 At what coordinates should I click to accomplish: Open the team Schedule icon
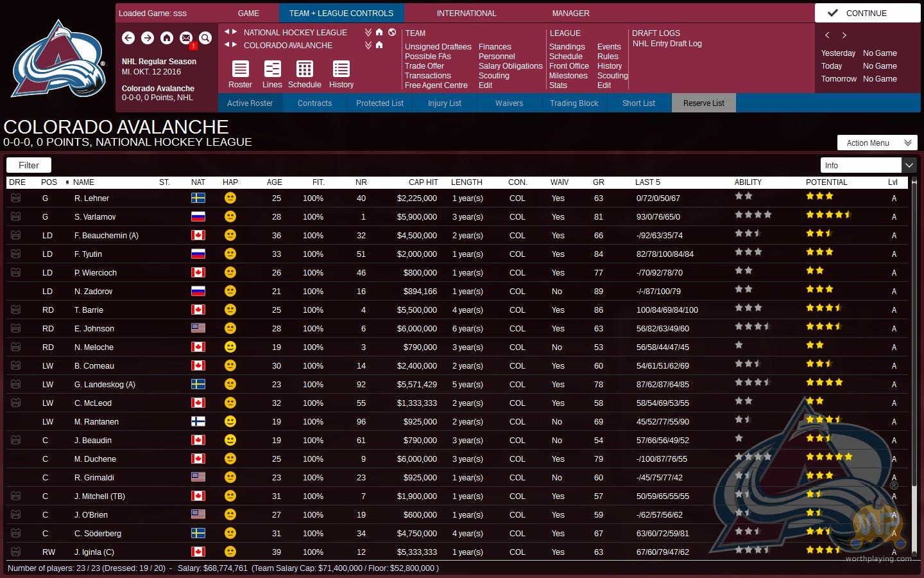click(305, 69)
